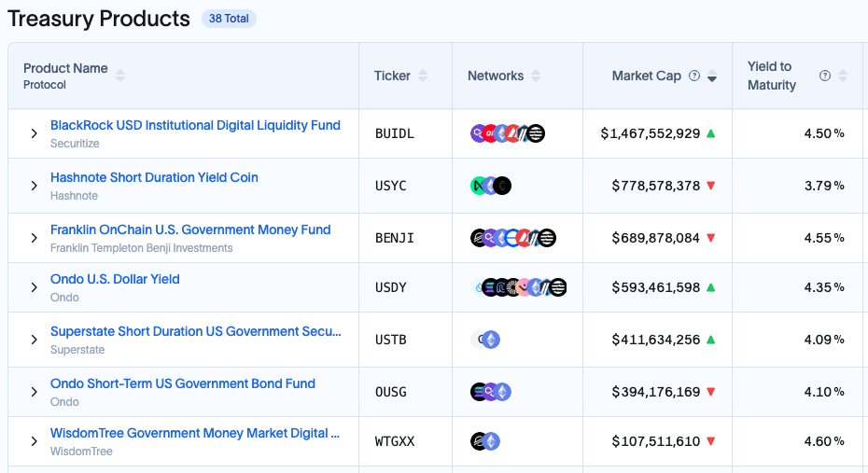
Task: Expand the WisdomTree WTGXX row chevron
Action: (35, 441)
